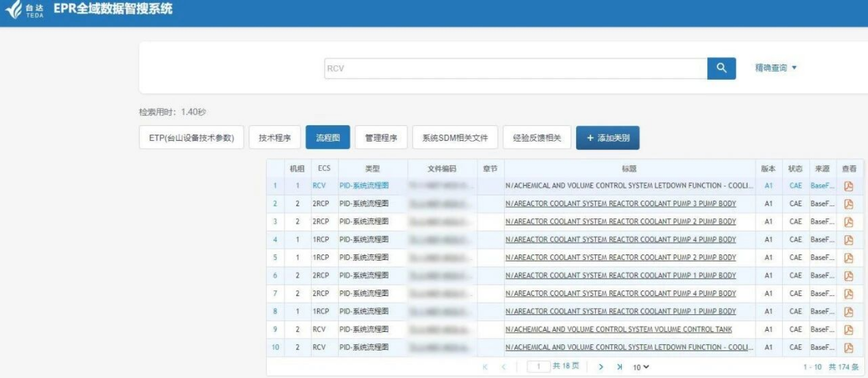The width and height of the screenshot is (868, 378).
Task: Click the 检索用时: 1.40秒 text
Action: pyautogui.click(x=174, y=112)
